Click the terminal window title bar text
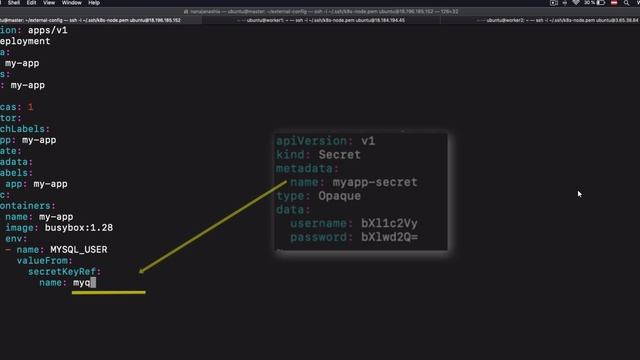 321,11
